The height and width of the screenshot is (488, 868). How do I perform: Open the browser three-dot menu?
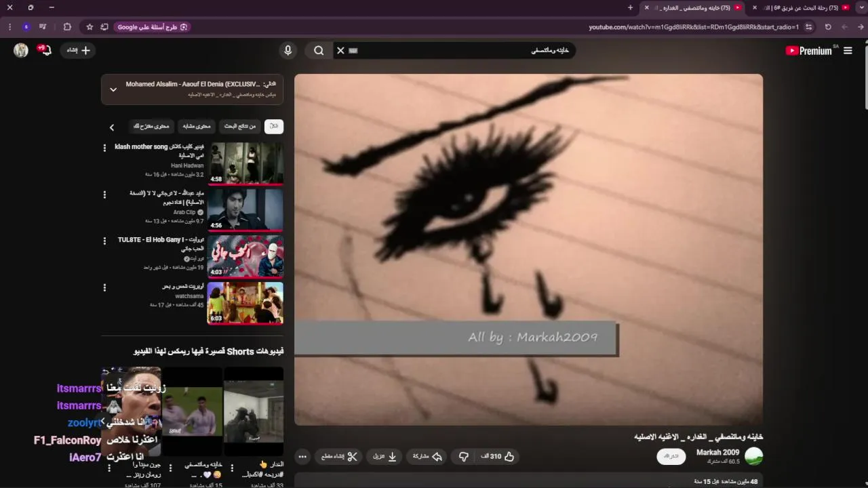pos(9,26)
